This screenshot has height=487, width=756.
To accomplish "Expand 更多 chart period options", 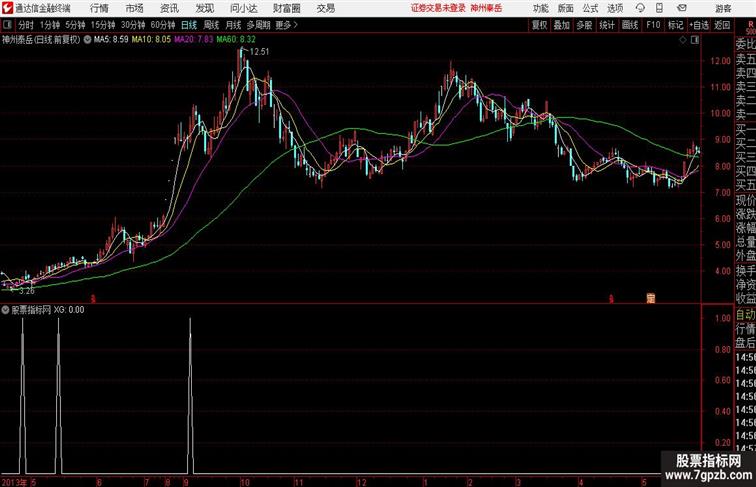I will pyautogui.click(x=286, y=25).
